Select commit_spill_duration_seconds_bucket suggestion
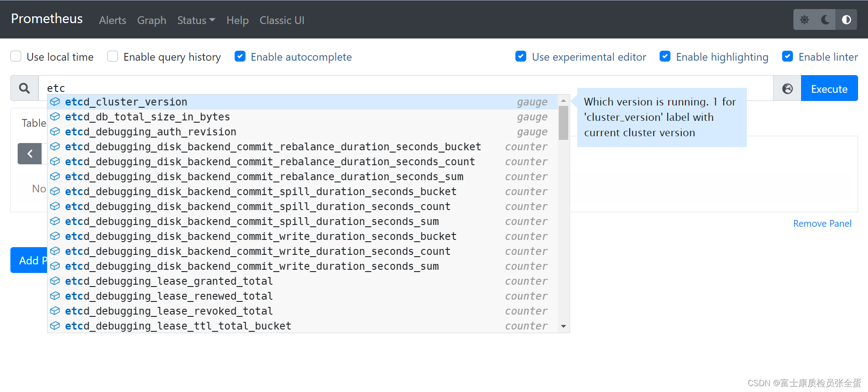868x392 pixels. tap(302, 191)
